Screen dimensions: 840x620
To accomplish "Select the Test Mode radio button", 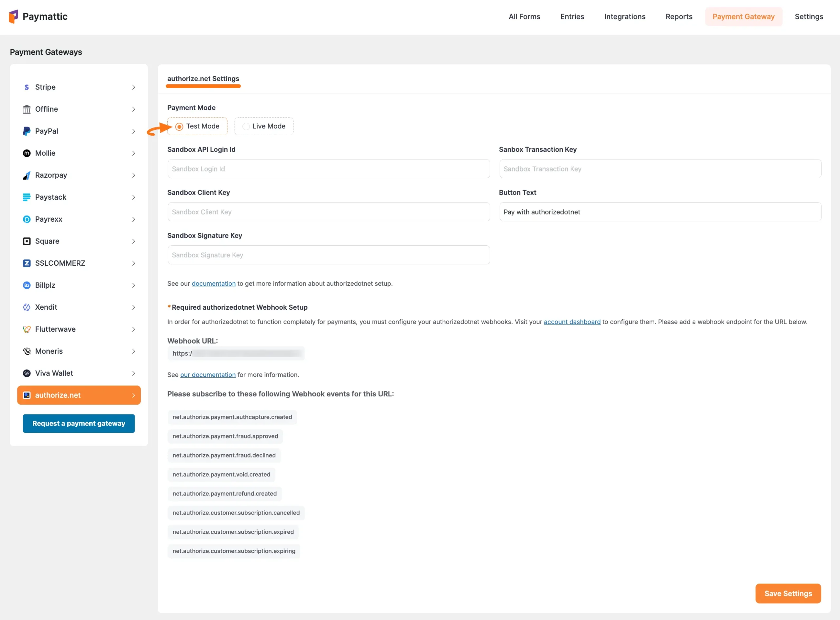I will tap(179, 126).
